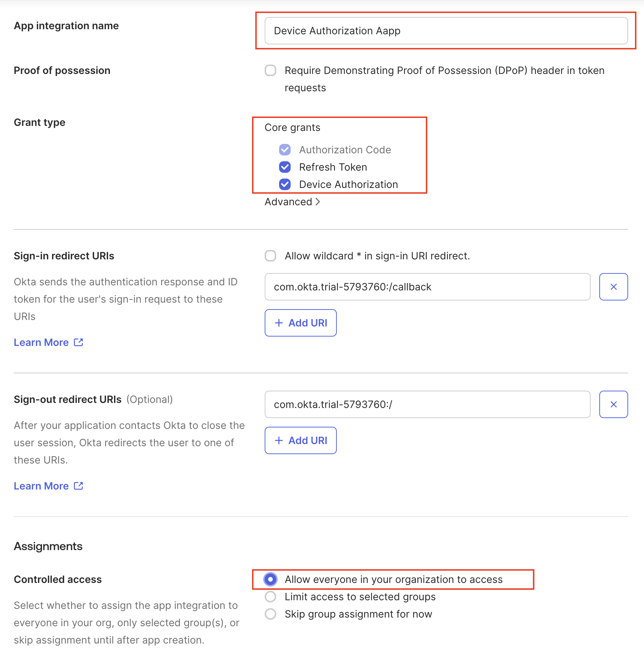Expand the Advanced grant options
Image resolution: width=644 pixels, height=663 pixels.
pyautogui.click(x=292, y=202)
